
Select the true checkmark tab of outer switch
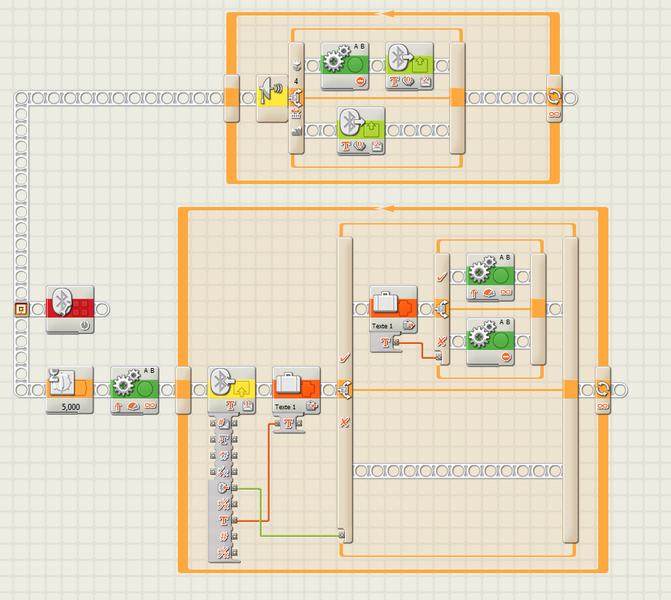(345, 356)
